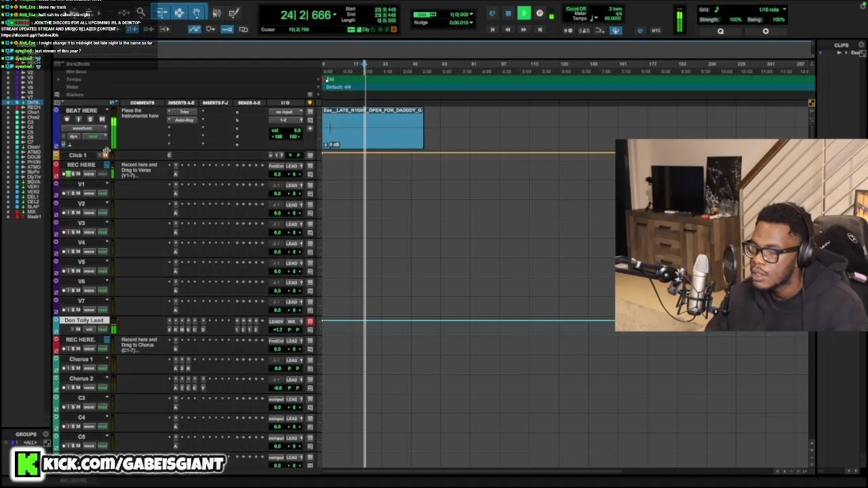Toggle Count Off in transport display

pyautogui.click(x=575, y=9)
